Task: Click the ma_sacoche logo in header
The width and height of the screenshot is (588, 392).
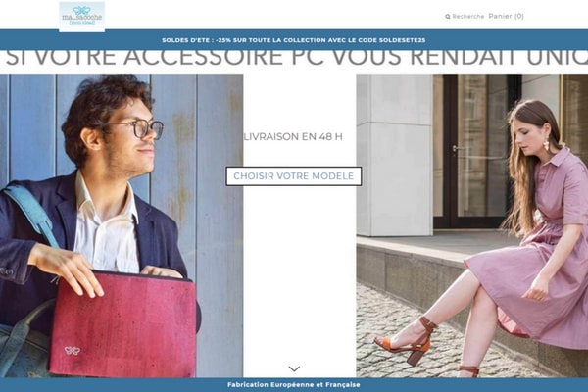Action: click(81, 17)
